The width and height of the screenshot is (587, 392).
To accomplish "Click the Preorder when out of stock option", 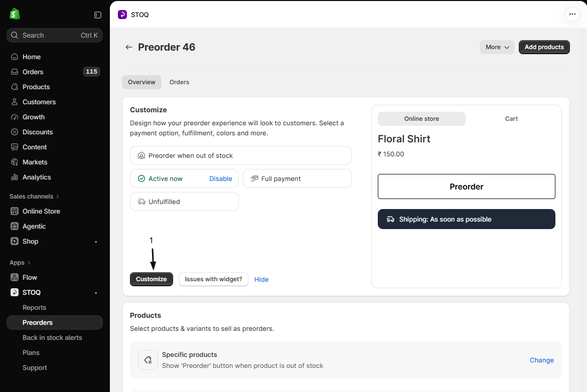I will [241, 155].
